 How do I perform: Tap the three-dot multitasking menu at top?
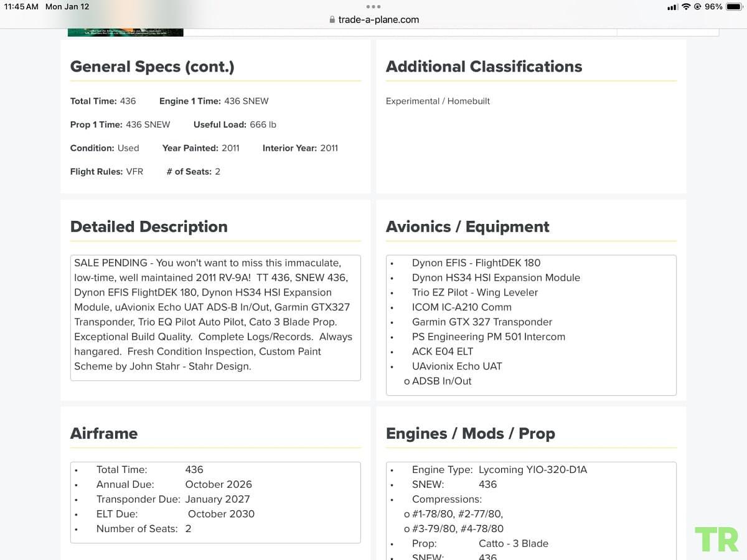click(x=373, y=6)
